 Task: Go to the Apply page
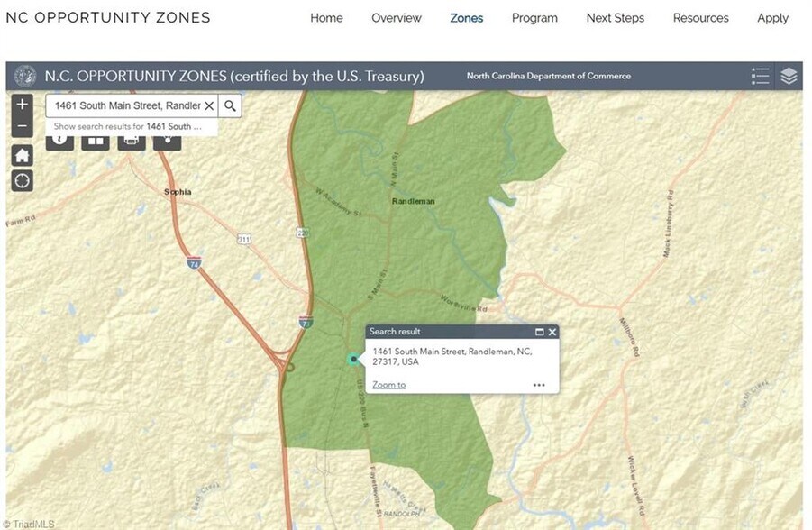(x=772, y=18)
